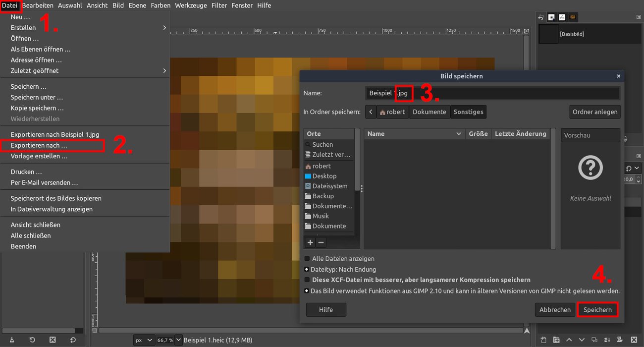Raise the layer with the up arrow

[569, 340]
